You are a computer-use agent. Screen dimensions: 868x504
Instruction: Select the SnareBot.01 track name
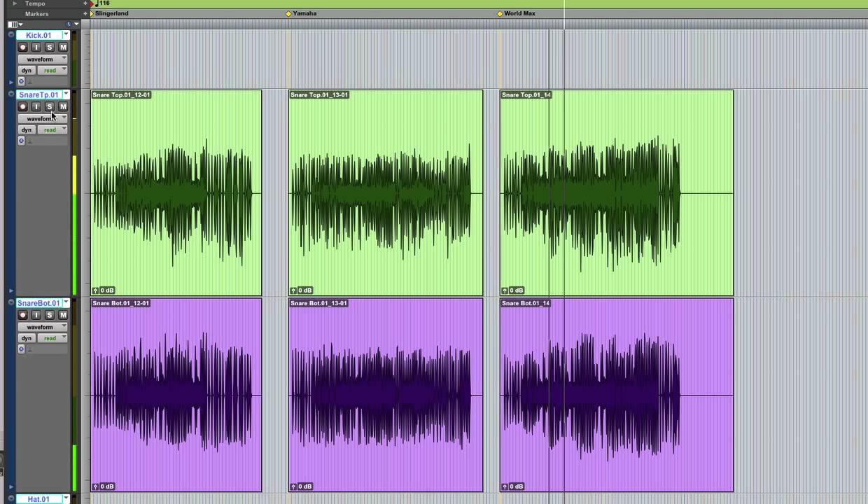click(x=38, y=303)
